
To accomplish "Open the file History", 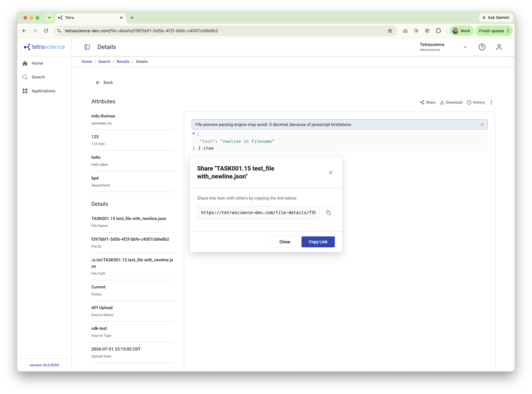I will [x=476, y=102].
